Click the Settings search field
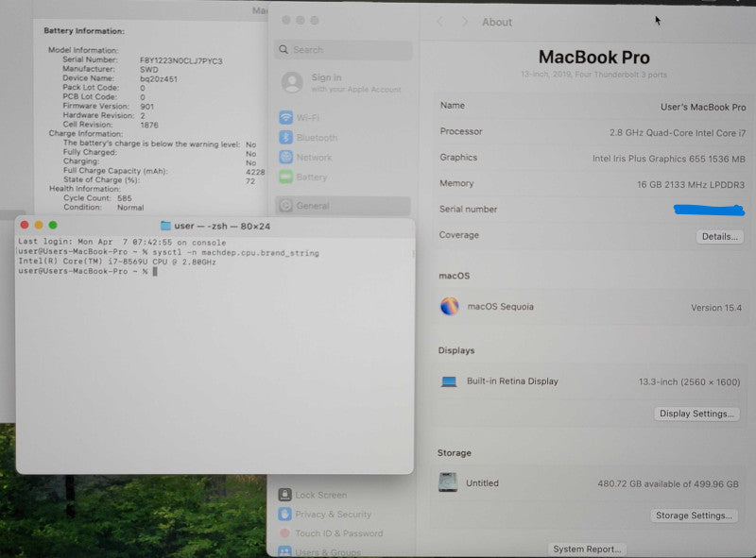Screen dimensions: 756x558 pyautogui.click(x=343, y=50)
